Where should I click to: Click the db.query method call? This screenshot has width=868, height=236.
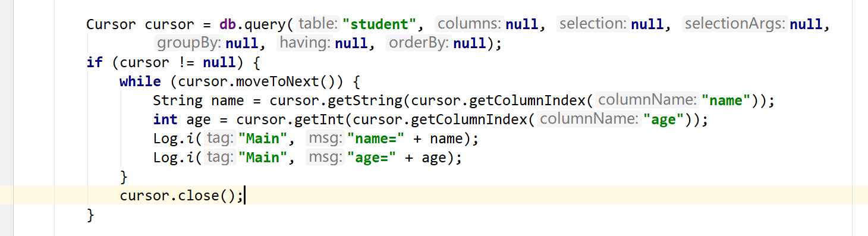click(x=253, y=24)
